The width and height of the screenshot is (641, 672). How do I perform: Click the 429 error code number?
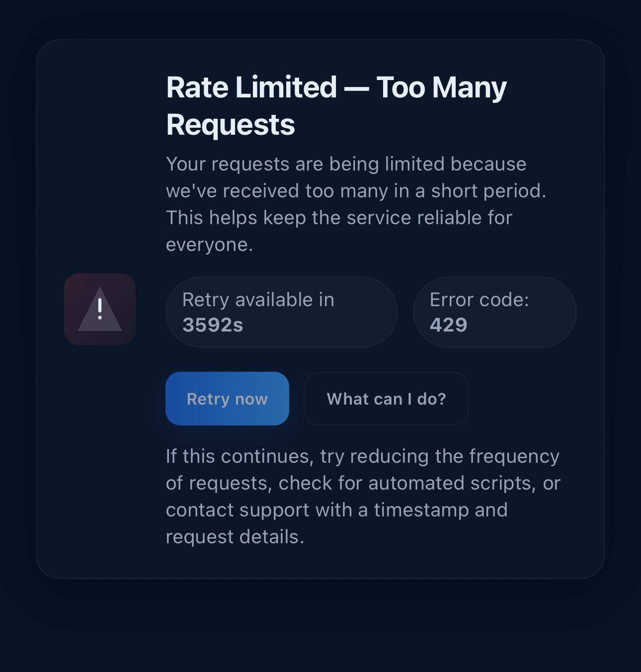pyautogui.click(x=448, y=325)
